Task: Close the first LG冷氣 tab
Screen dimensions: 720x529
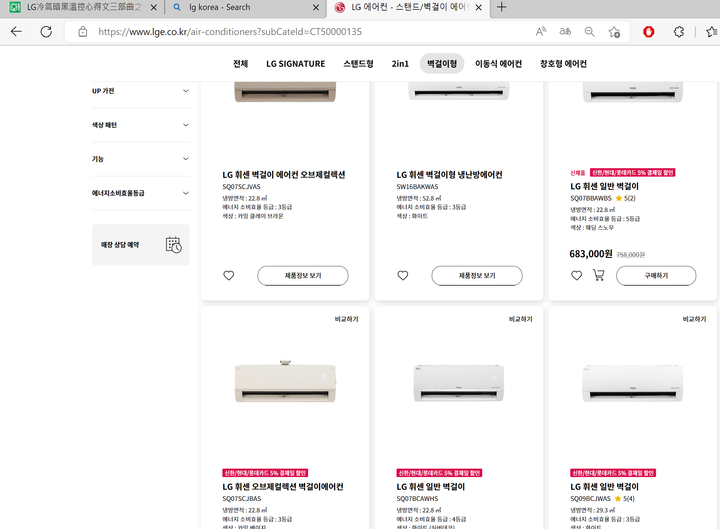Action: (154, 7)
